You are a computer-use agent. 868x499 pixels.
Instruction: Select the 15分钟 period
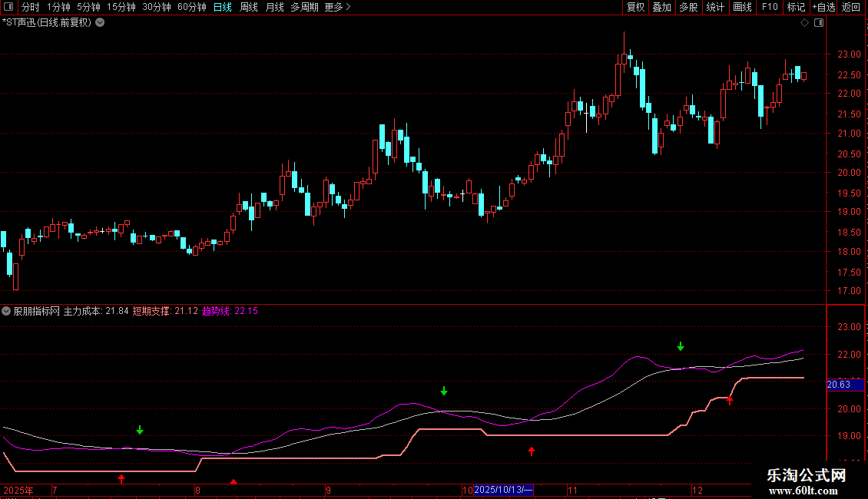[x=121, y=7]
